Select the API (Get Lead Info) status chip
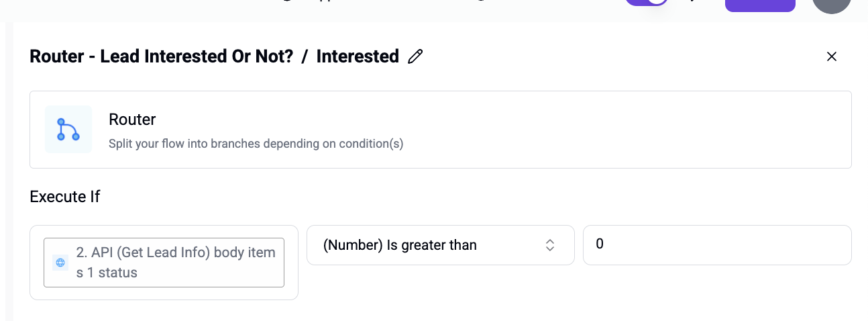 pos(164,263)
